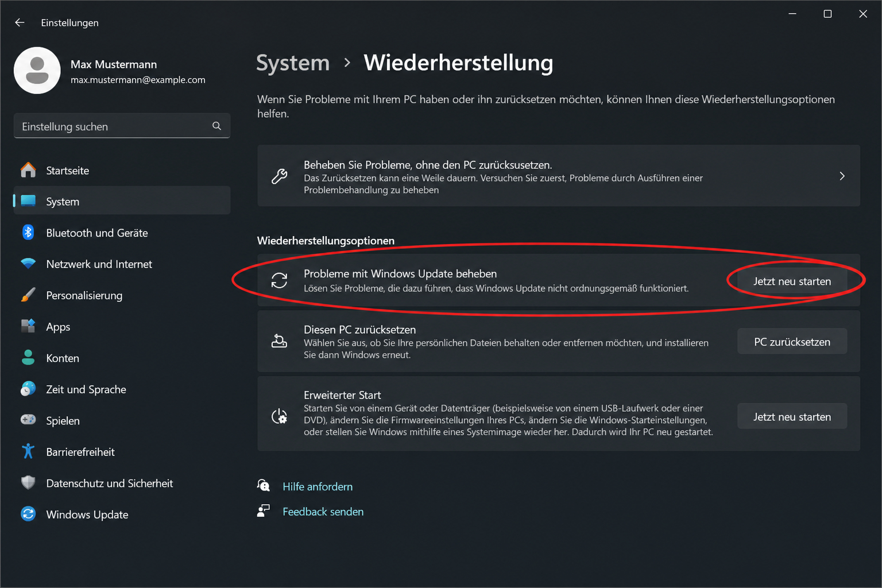Go to Netzwerk und Internet

(x=122, y=264)
